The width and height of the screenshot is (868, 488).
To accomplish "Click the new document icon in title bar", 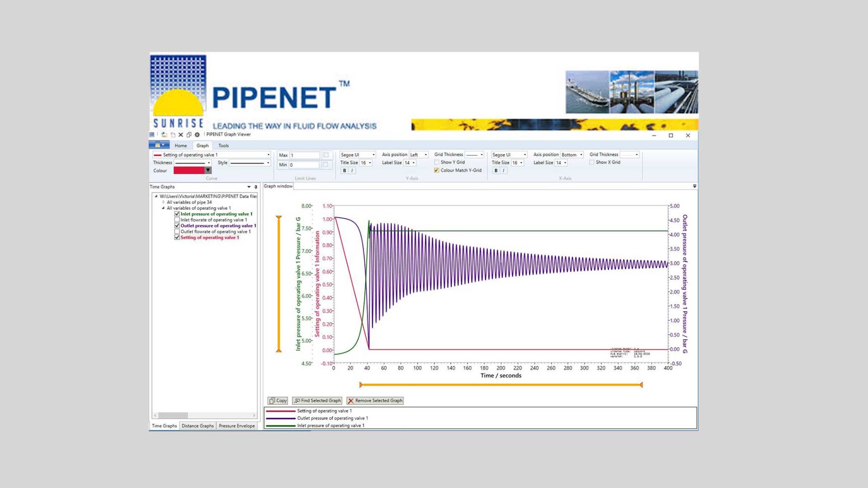I will [x=173, y=135].
